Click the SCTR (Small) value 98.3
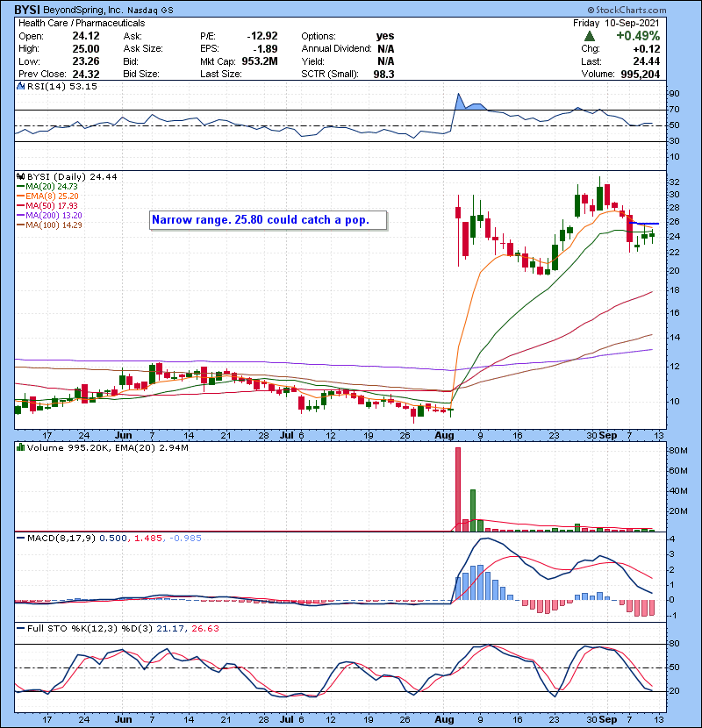The height and width of the screenshot is (728, 702). click(383, 74)
